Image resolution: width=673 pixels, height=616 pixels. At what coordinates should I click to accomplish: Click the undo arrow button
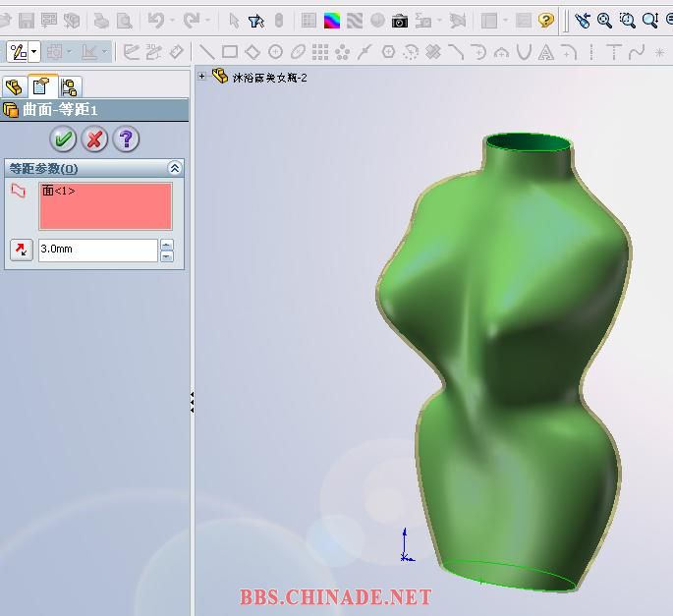(156, 21)
